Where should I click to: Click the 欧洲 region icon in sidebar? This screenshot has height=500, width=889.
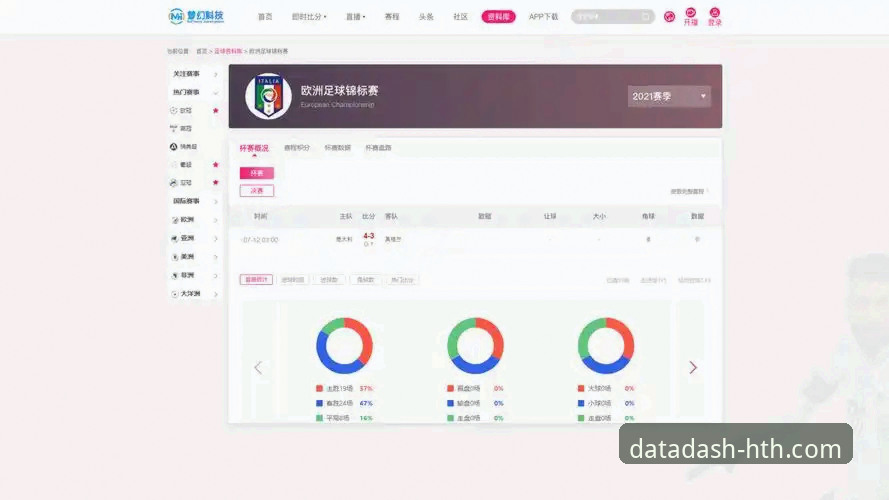(175, 220)
